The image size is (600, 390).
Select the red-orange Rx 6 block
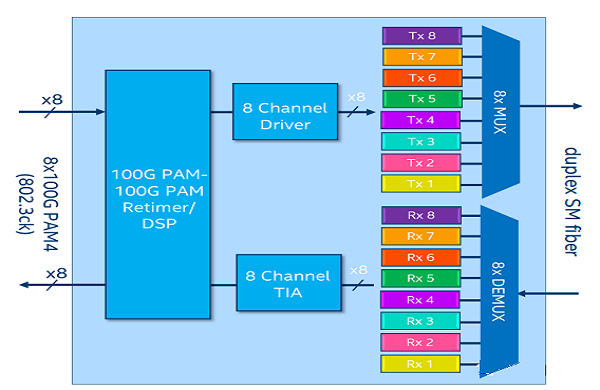[421, 257]
